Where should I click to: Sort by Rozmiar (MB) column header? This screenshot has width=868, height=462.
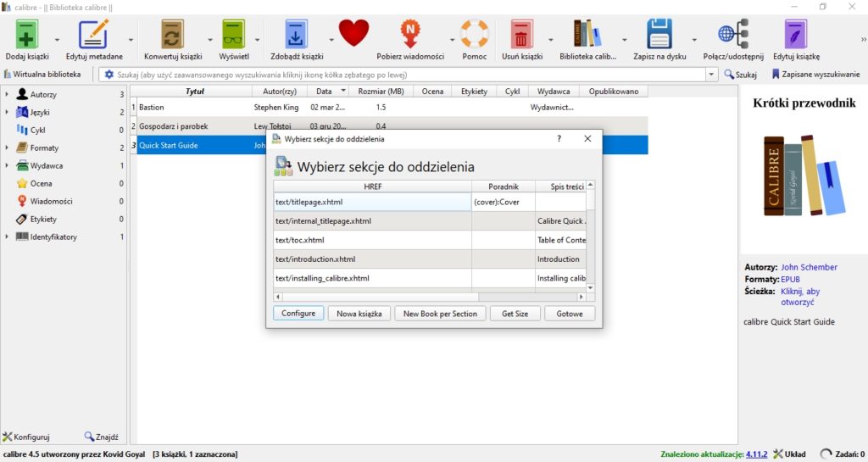click(x=381, y=92)
